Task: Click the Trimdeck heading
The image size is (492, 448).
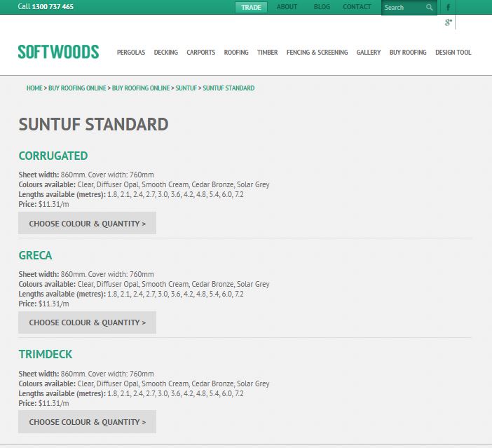Action: [x=46, y=354]
